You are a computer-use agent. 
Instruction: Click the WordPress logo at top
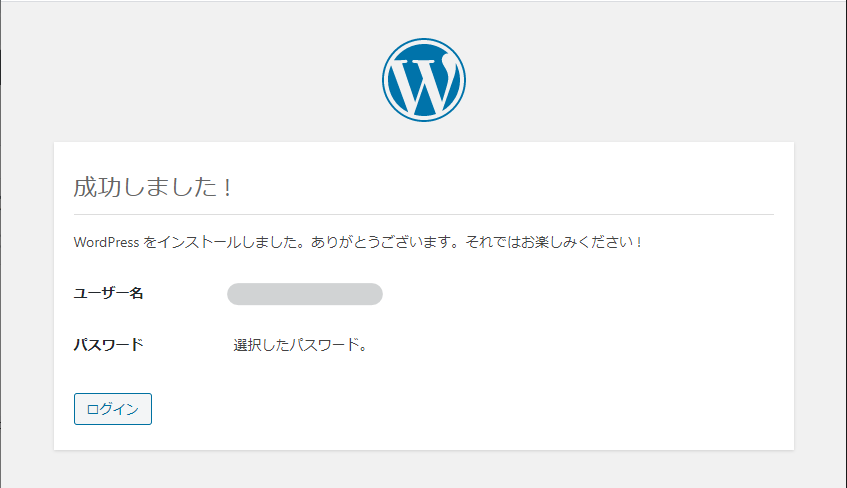[424, 80]
